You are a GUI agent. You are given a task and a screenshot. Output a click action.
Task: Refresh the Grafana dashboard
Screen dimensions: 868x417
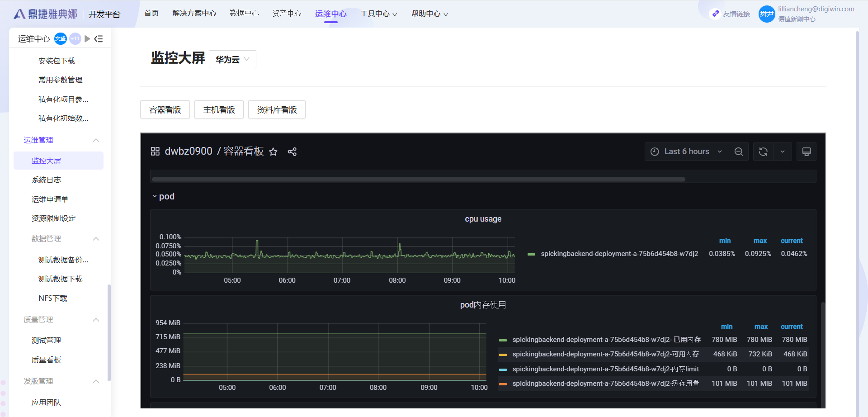point(763,152)
